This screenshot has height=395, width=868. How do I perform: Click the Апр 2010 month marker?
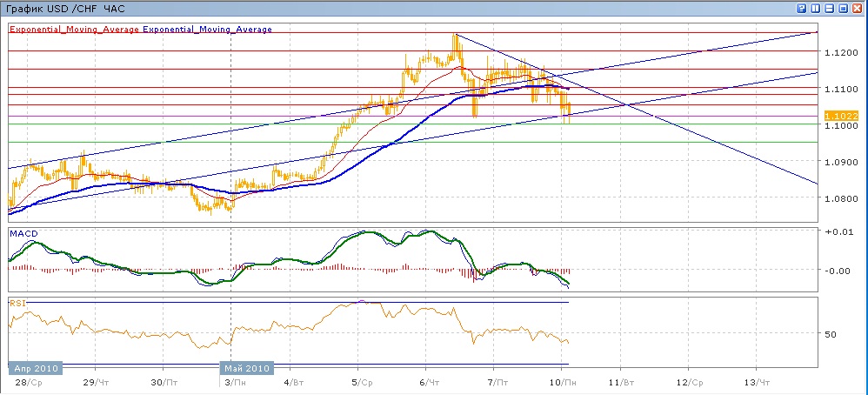click(34, 367)
